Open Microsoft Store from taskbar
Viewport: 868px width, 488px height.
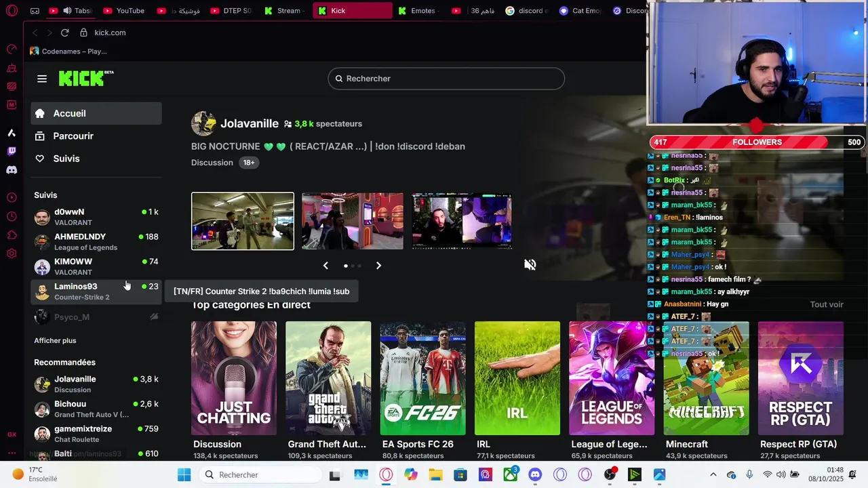pyautogui.click(x=460, y=474)
